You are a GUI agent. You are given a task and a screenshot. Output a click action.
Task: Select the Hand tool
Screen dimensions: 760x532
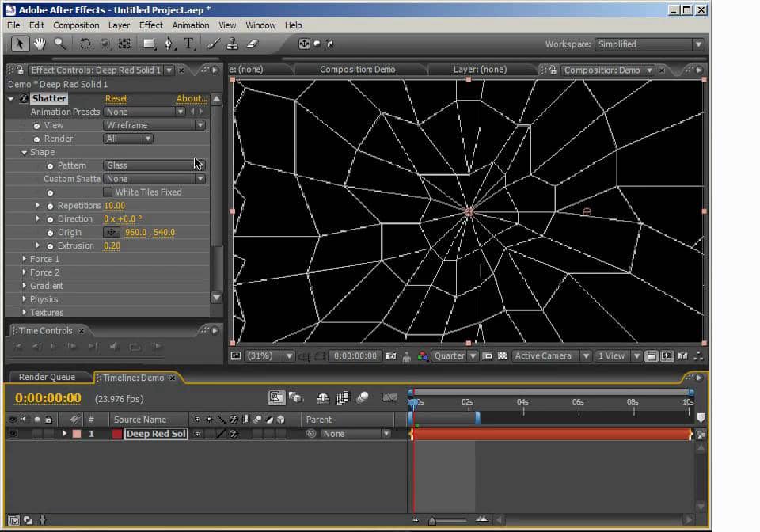[40, 44]
